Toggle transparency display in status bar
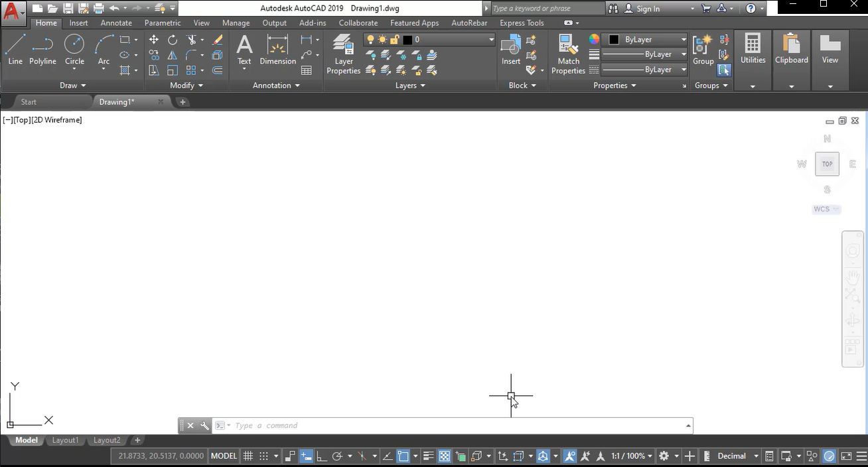The image size is (868, 467). [445, 456]
